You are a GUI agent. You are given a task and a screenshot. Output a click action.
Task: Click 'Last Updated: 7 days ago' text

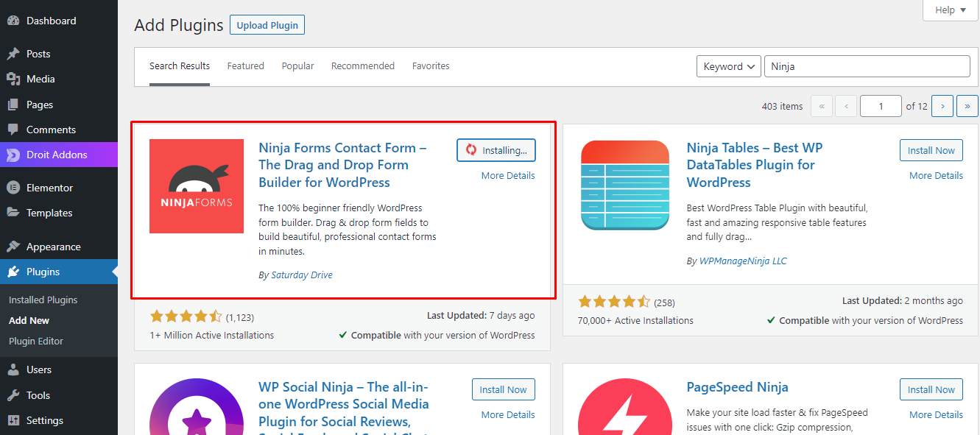tap(481, 316)
